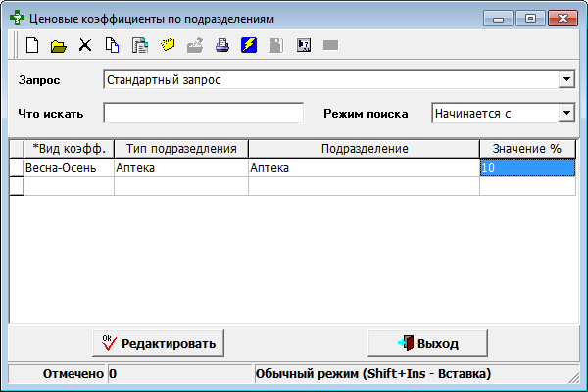Viewport: 588px width, 392px height.
Task: Sort by *Вид коэфф. column header
Action: (69, 149)
